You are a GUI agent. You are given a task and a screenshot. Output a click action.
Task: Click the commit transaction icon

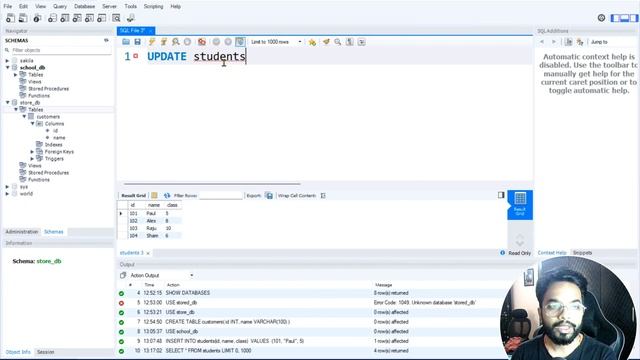pos(216,42)
